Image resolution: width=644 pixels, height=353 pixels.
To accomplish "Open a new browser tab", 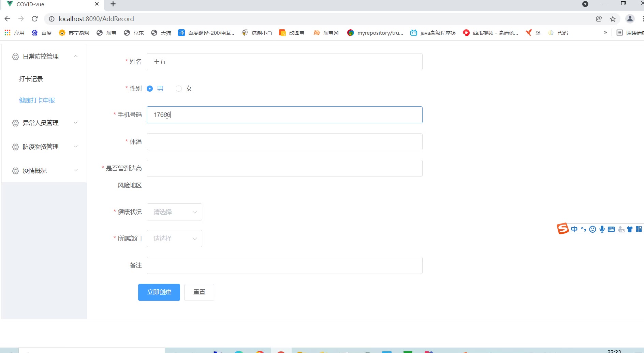I will 113,4.
